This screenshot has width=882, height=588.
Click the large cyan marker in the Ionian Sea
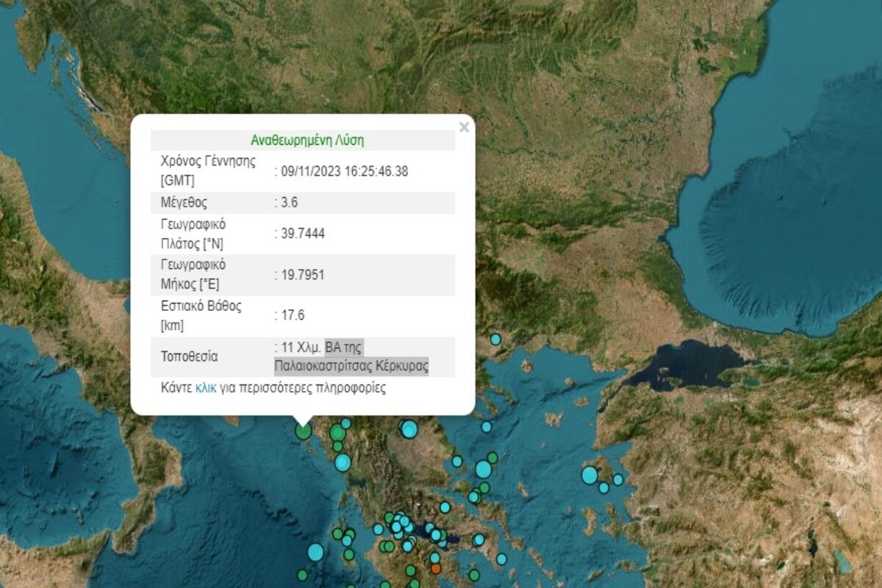point(315,552)
